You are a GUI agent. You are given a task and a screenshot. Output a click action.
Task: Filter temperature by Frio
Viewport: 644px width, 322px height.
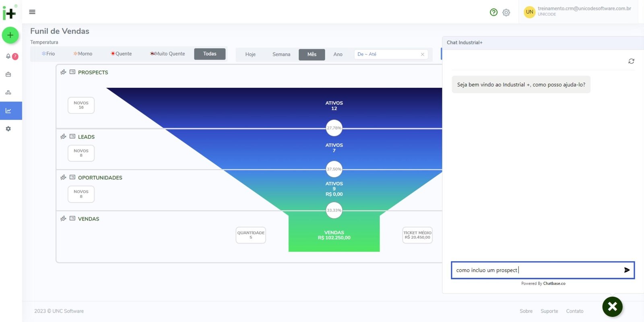[48, 54]
